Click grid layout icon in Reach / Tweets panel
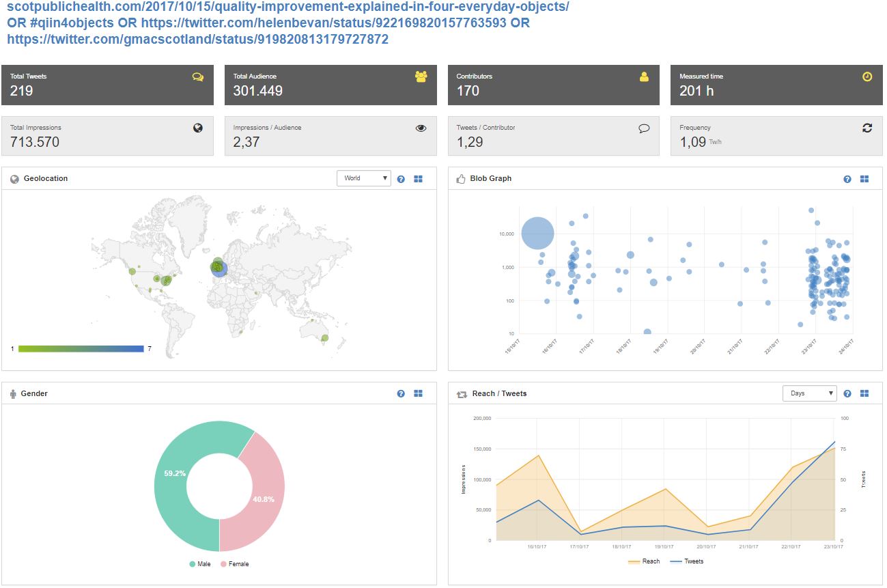Viewport: 887px width, 588px height. click(864, 394)
